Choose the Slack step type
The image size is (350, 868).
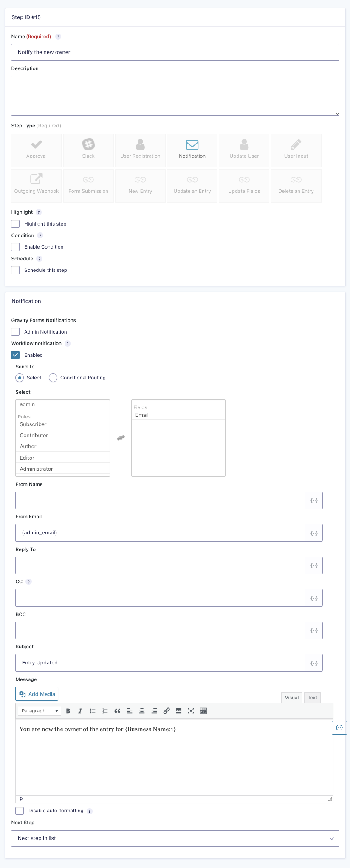pyautogui.click(x=88, y=150)
